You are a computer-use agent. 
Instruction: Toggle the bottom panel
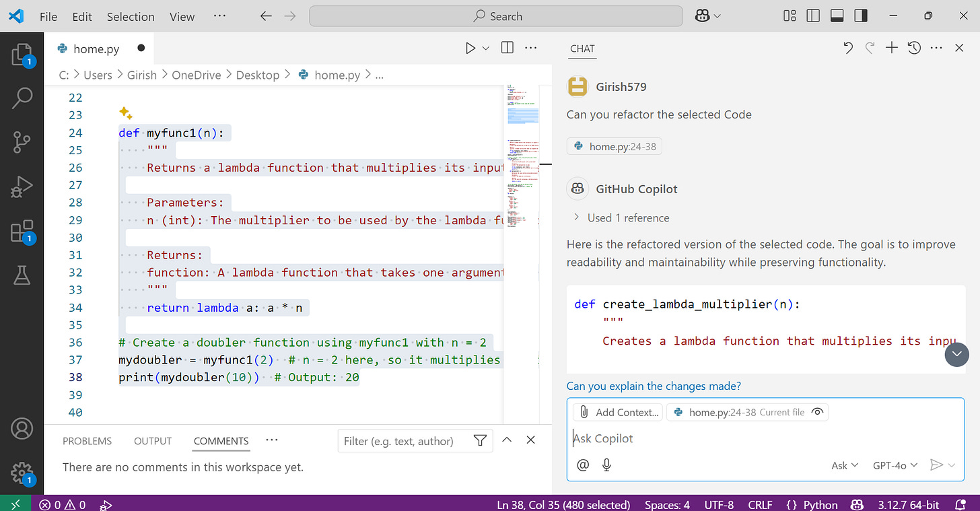pos(837,15)
